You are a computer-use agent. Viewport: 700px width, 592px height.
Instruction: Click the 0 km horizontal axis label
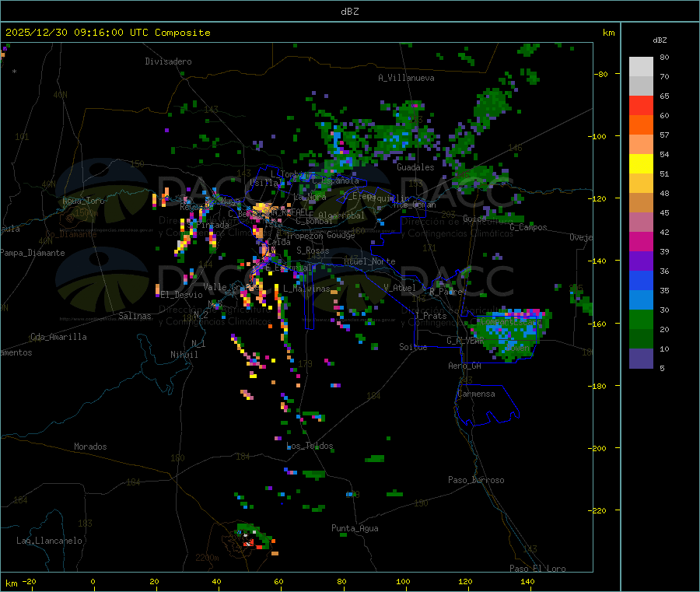coord(93,581)
